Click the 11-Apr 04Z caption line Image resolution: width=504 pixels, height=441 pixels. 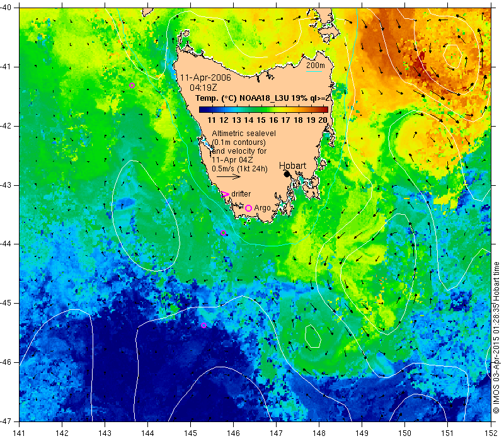pos(232,160)
